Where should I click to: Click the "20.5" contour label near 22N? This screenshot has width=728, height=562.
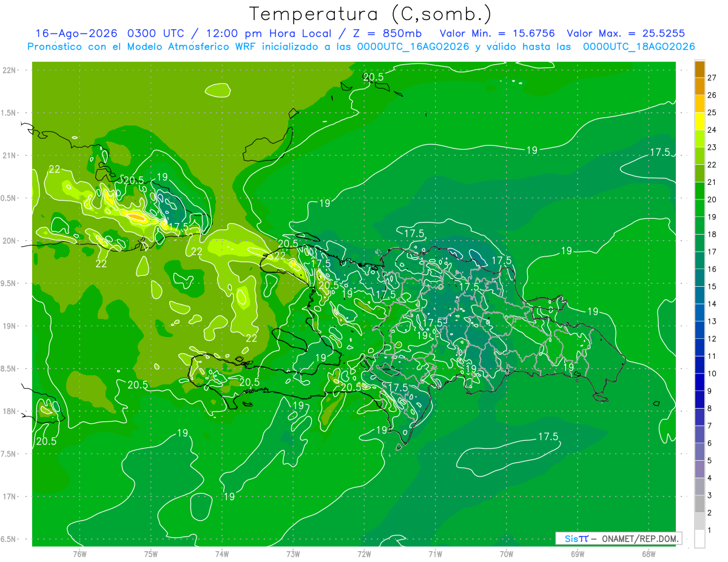coord(374,77)
